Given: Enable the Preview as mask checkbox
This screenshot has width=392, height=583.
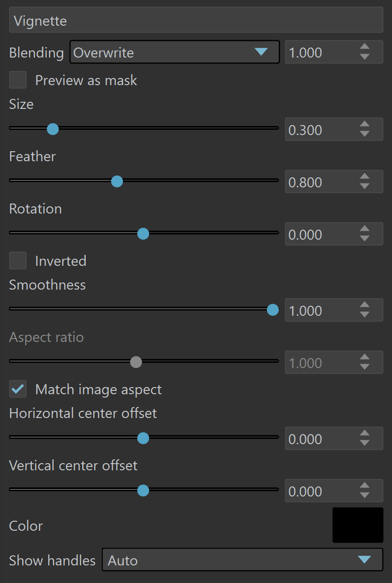Looking at the screenshot, I should click(x=18, y=80).
